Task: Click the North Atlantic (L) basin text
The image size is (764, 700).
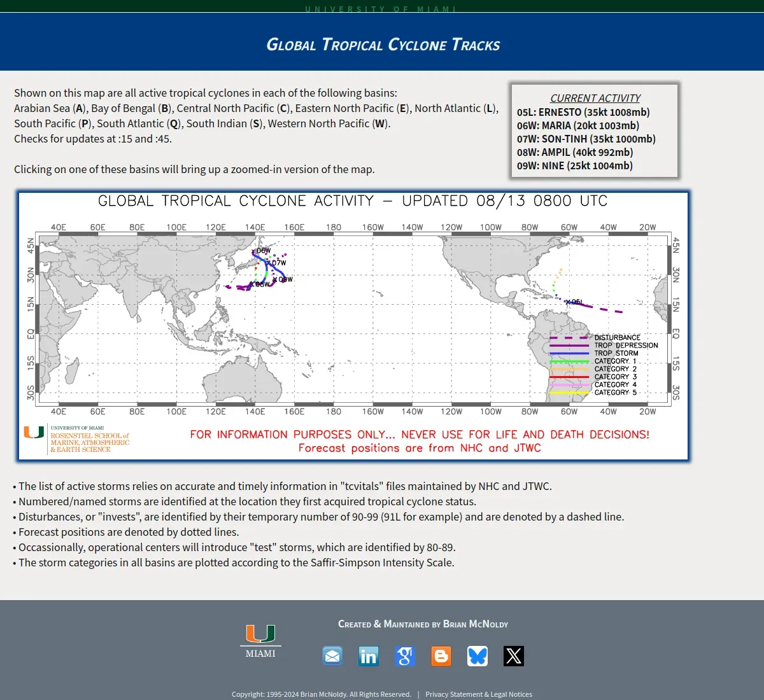Action: click(455, 108)
